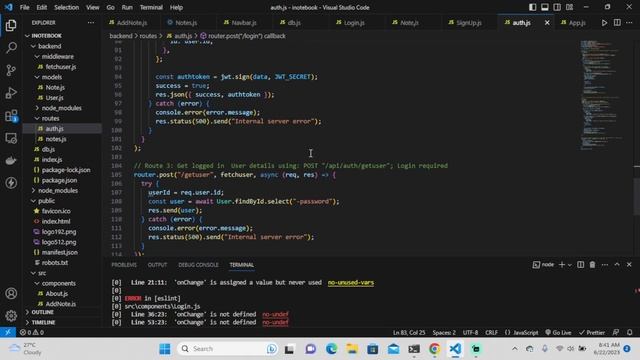The width and height of the screenshot is (640, 360).
Task: Open terminal panel more actions ellipsis
Action: coord(604,265)
